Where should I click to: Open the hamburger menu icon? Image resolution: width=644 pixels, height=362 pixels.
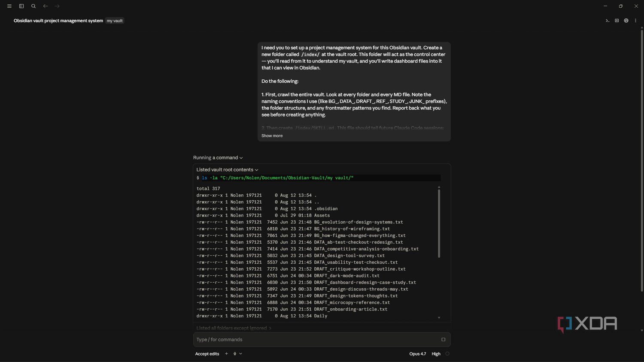[x=9, y=6]
